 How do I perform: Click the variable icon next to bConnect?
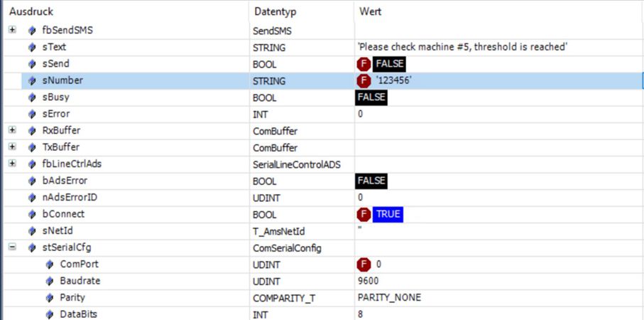click(x=32, y=215)
